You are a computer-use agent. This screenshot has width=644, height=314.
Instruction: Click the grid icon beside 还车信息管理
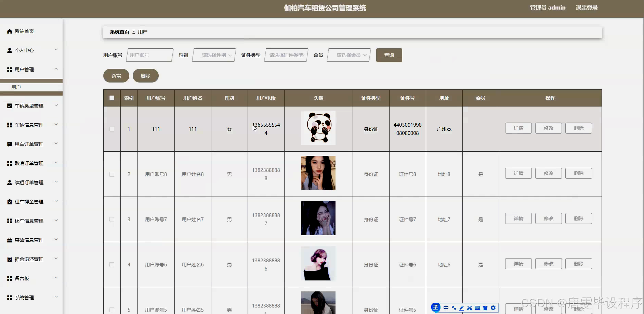pyautogui.click(x=10, y=221)
